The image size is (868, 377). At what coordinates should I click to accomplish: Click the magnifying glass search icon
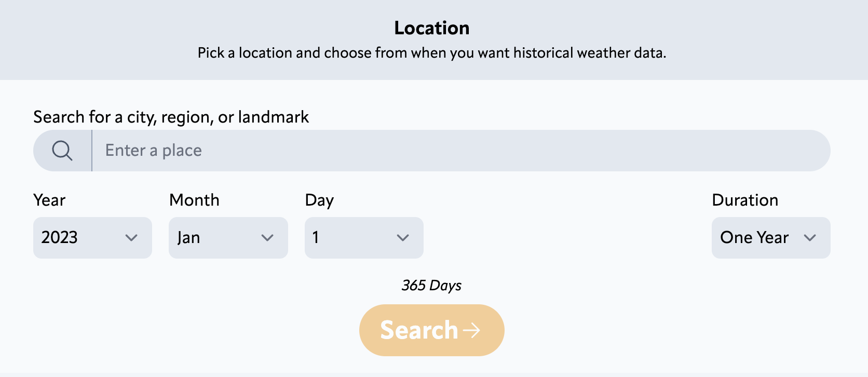62,150
